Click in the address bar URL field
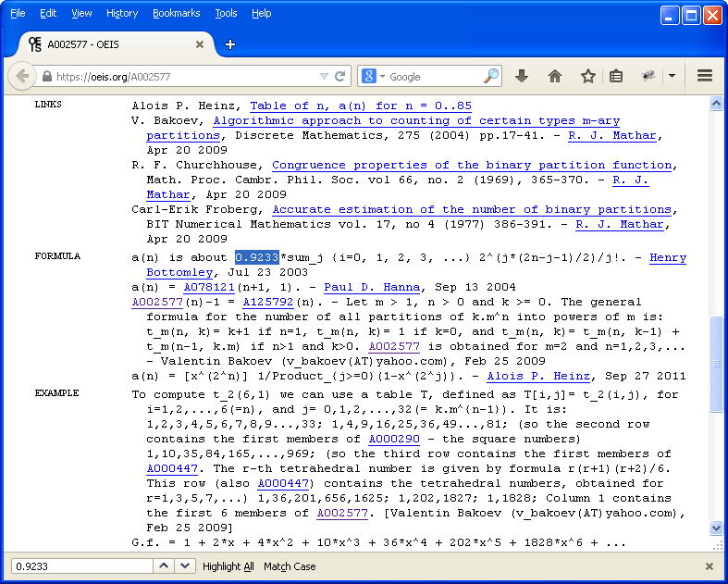Screen dimensions: 728x584 point(186,76)
